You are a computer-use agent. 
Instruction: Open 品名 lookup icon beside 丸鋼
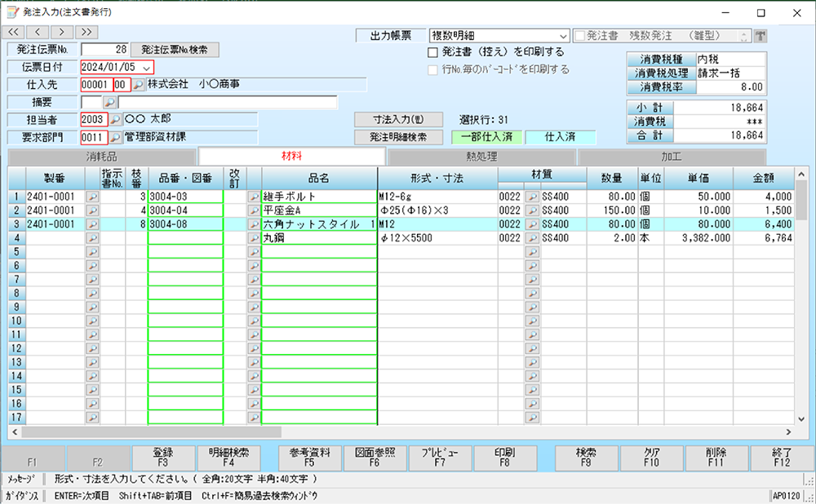(x=254, y=238)
